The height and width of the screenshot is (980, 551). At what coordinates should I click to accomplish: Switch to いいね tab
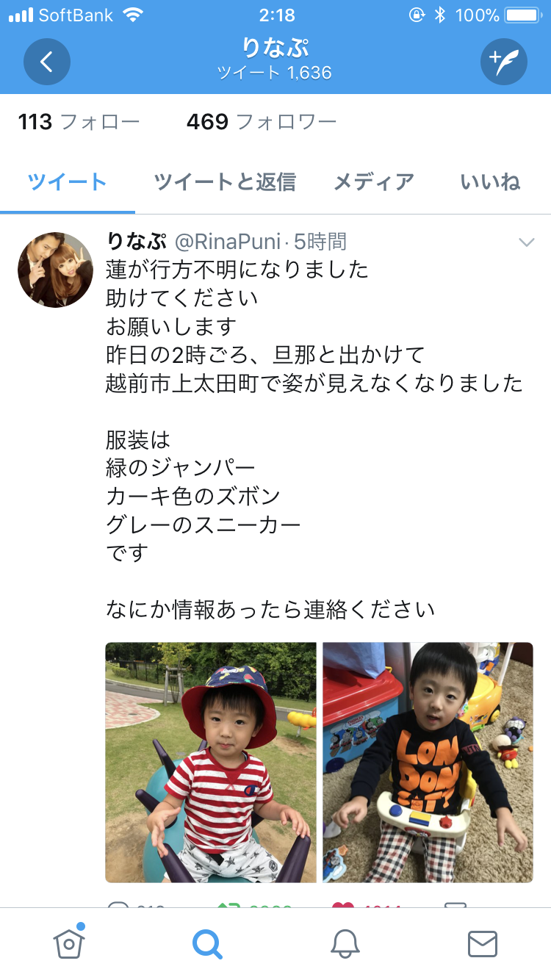(x=491, y=182)
